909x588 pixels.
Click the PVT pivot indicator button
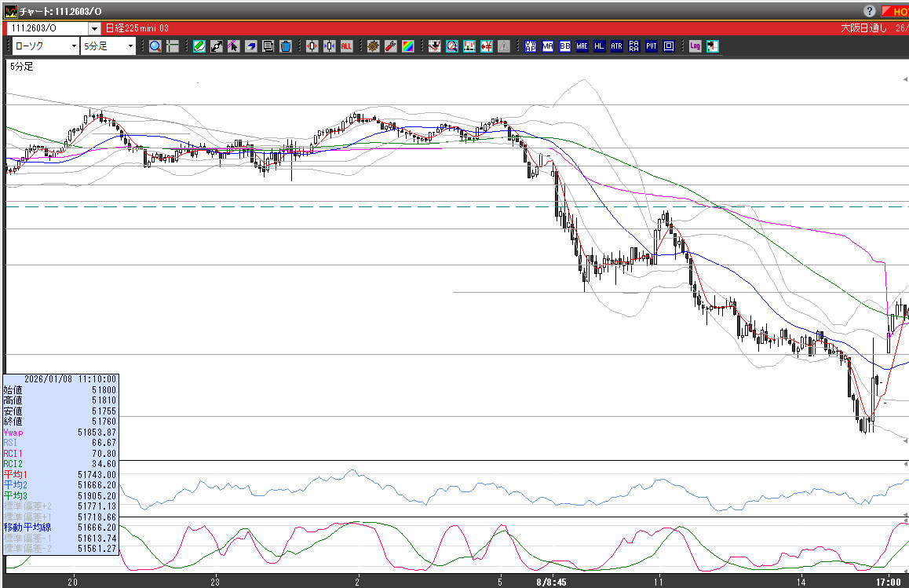(x=651, y=46)
